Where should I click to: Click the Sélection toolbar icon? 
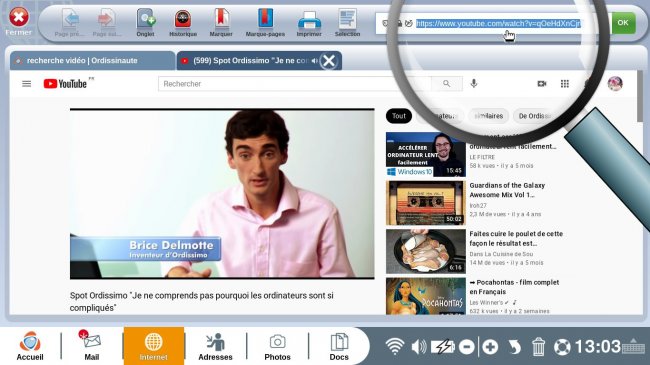347,19
